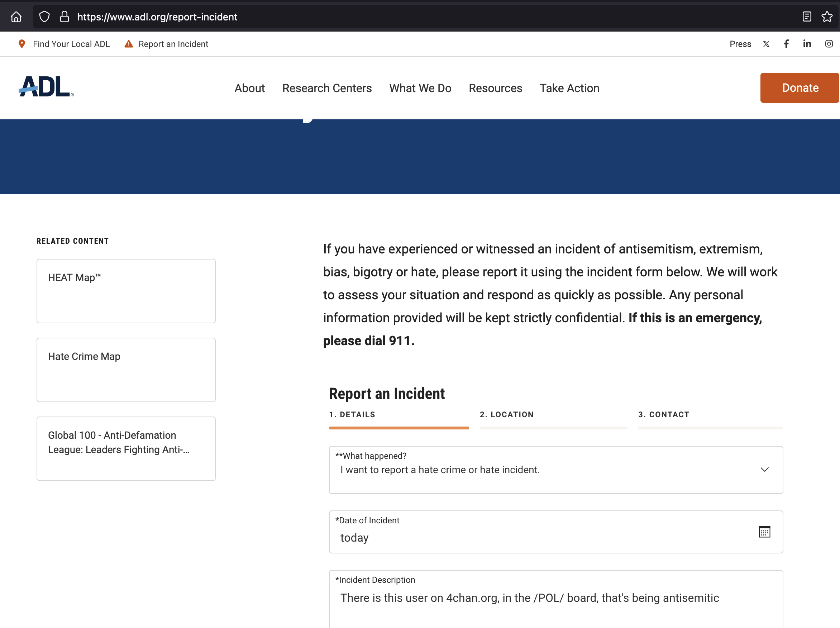The height and width of the screenshot is (628, 840).
Task: Switch to the 2. Location step tab
Action: click(x=506, y=414)
